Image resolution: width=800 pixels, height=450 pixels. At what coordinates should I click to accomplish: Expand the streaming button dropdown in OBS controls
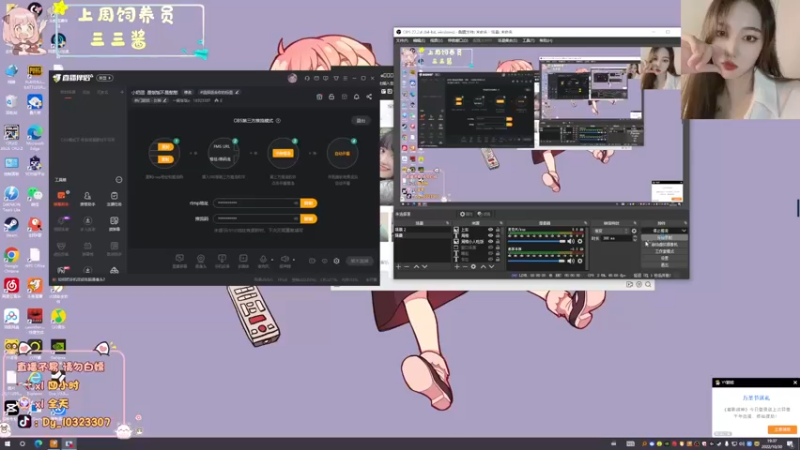684,231
